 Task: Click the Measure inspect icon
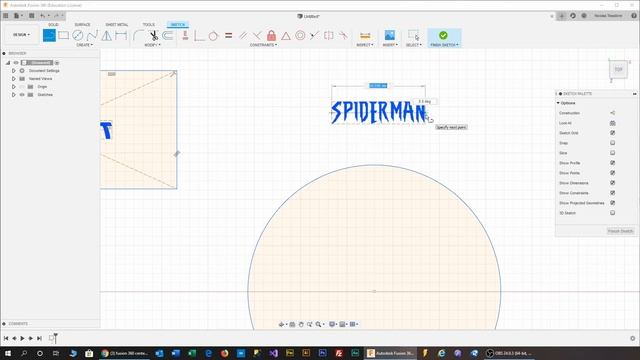point(365,36)
